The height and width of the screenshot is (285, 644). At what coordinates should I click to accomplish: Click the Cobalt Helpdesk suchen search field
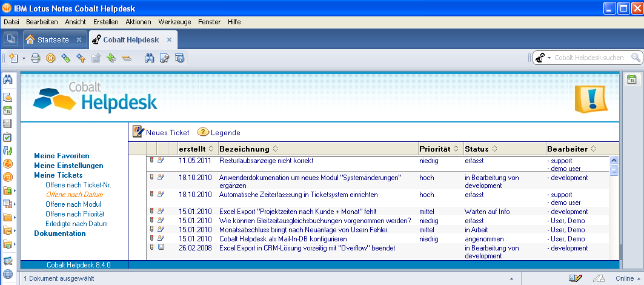point(589,58)
